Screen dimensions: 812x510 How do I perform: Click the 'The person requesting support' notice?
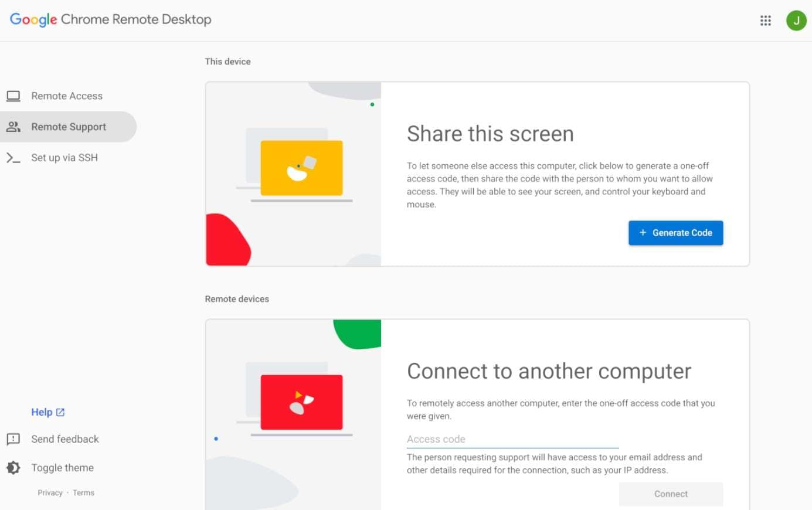pos(555,464)
